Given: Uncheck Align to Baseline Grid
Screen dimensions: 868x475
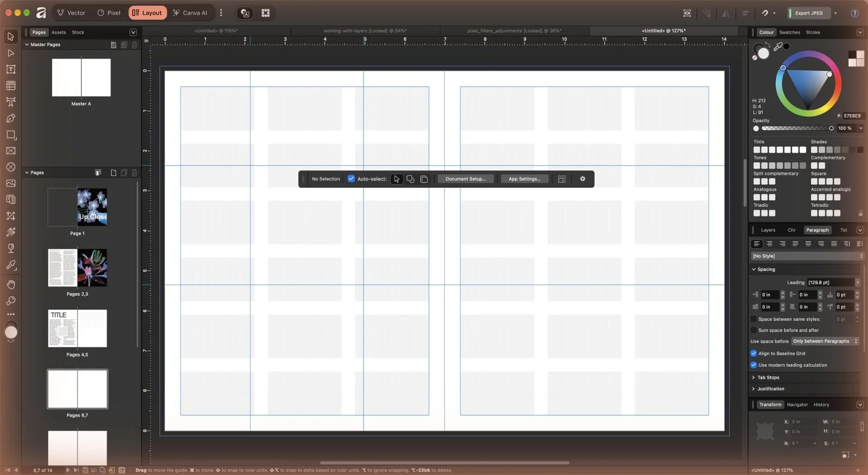Looking at the screenshot, I should tap(754, 353).
